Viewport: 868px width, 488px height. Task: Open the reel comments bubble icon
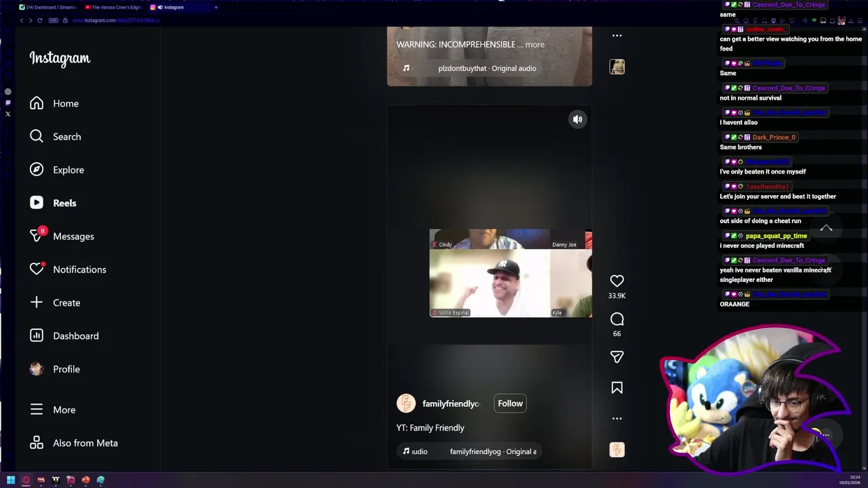coord(616,319)
